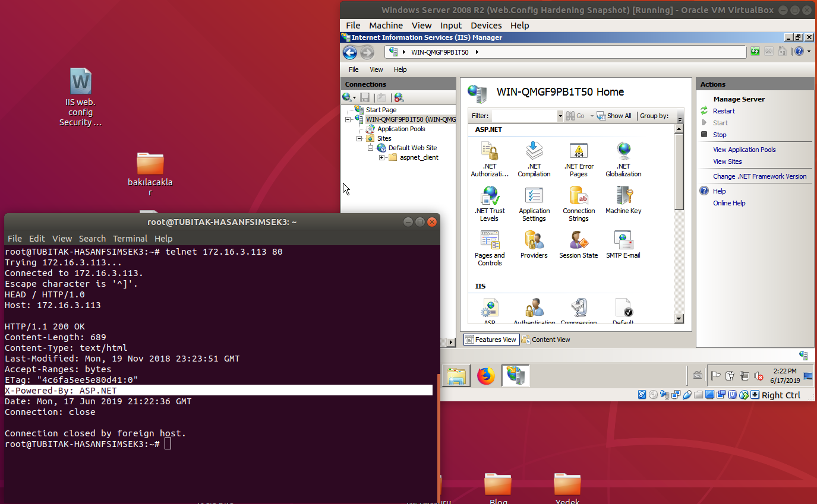This screenshot has width=817, height=504.
Task: Open the Connect globe dropdown arrow
Action: [x=355, y=97]
